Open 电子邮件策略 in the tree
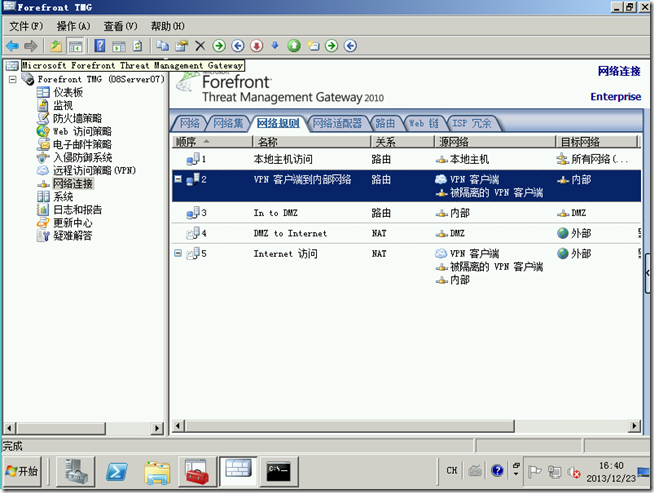 pos(82,144)
